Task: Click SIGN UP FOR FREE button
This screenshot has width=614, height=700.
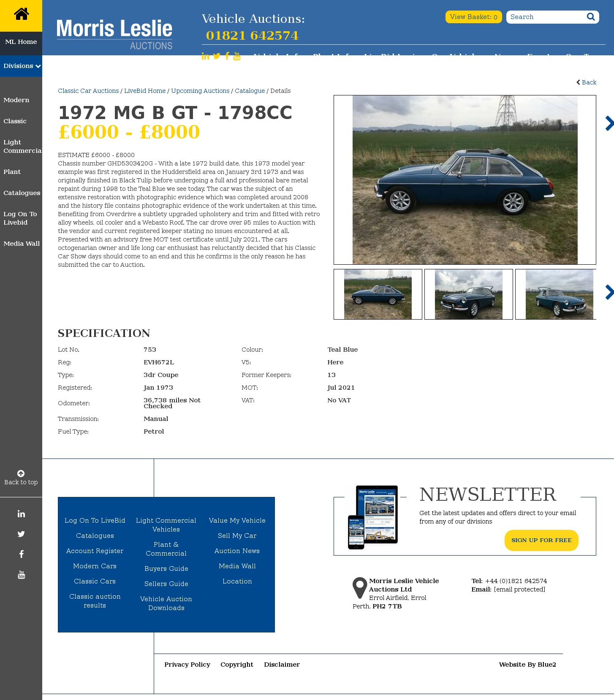Action: point(541,540)
